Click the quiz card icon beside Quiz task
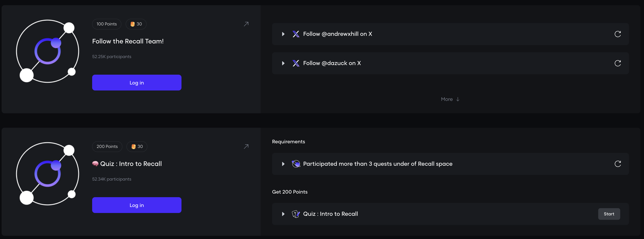Viewport: 644px width, 239px height. pos(296,214)
